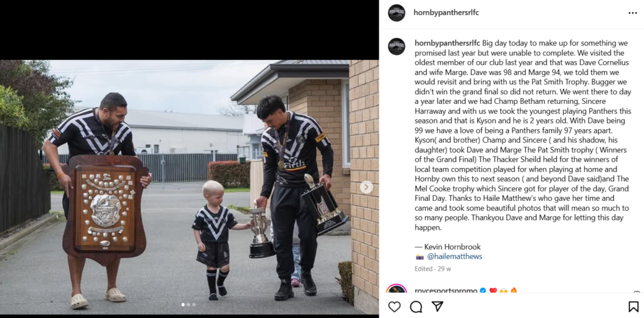
Task: Open the hornbypanthersrlfc avatar in the header
Action: coord(396,13)
